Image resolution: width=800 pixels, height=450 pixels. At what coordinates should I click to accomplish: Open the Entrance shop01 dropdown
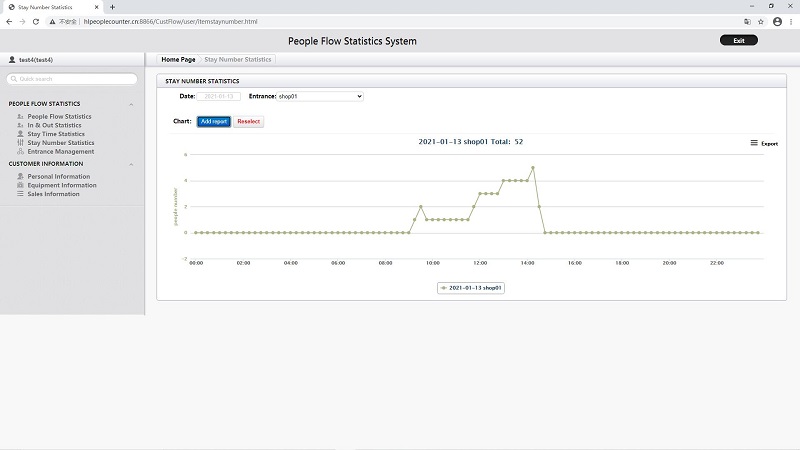pos(320,96)
